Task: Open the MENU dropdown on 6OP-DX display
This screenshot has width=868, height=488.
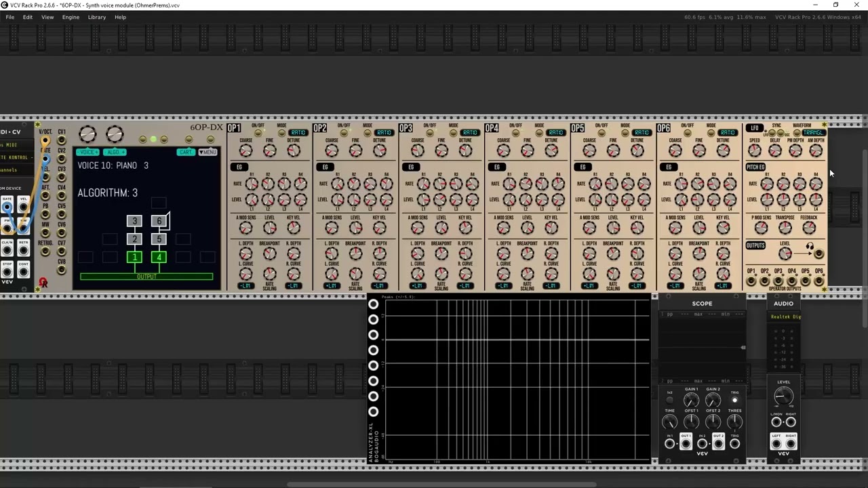Action: (208, 152)
